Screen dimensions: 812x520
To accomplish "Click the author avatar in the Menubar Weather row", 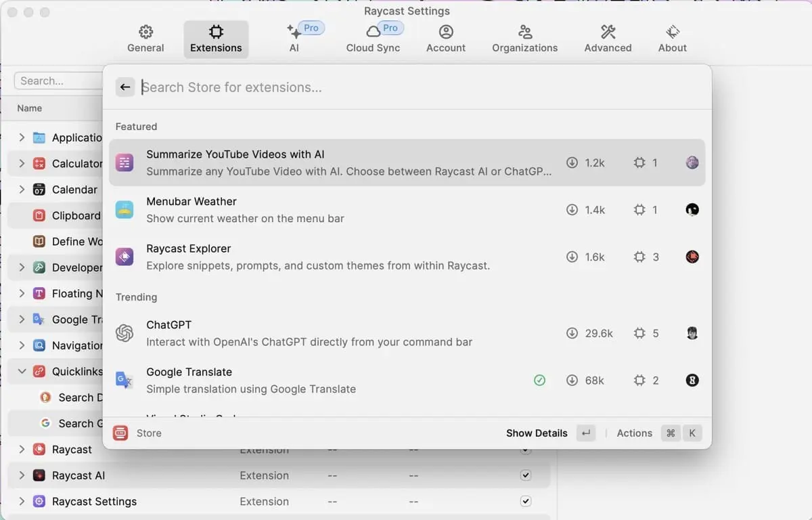I will point(692,210).
